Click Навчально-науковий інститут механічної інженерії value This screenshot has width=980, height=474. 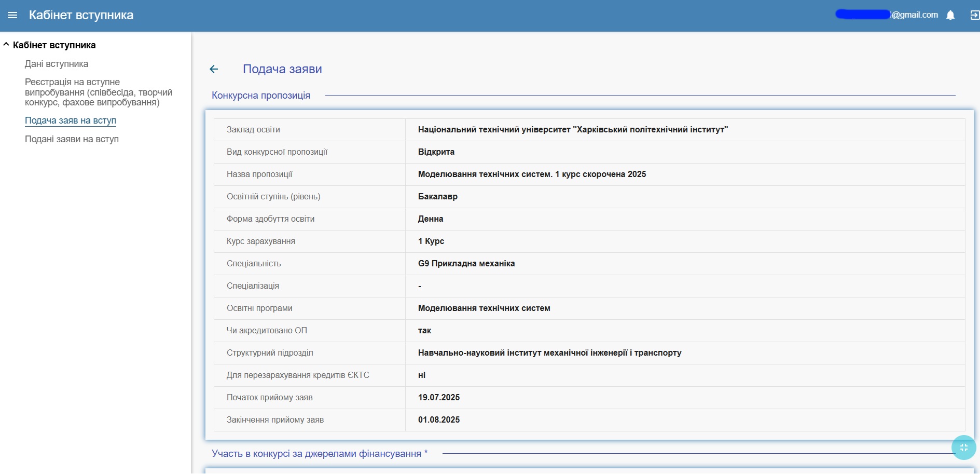pyautogui.click(x=549, y=353)
